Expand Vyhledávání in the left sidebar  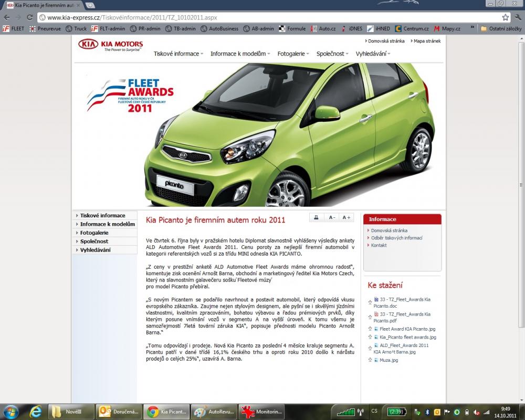click(104, 250)
